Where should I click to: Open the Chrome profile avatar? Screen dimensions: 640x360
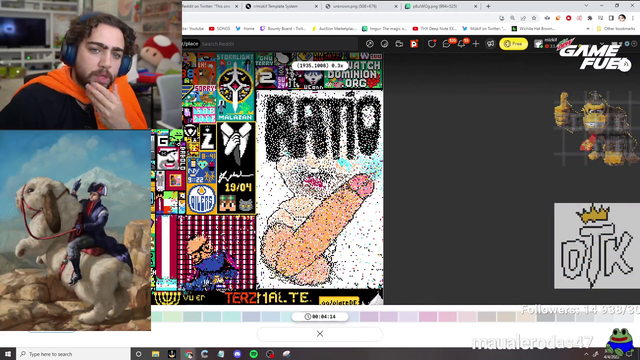(x=622, y=18)
